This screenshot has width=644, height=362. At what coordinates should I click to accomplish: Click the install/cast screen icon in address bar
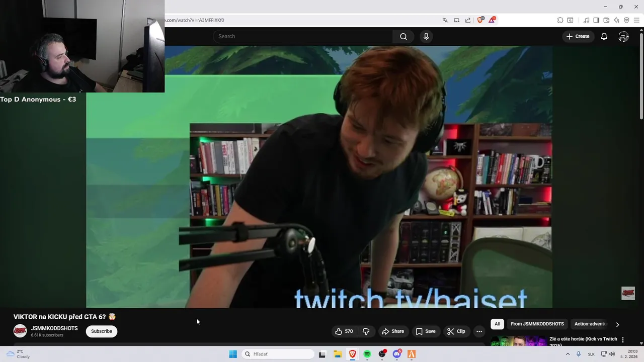pos(456,20)
